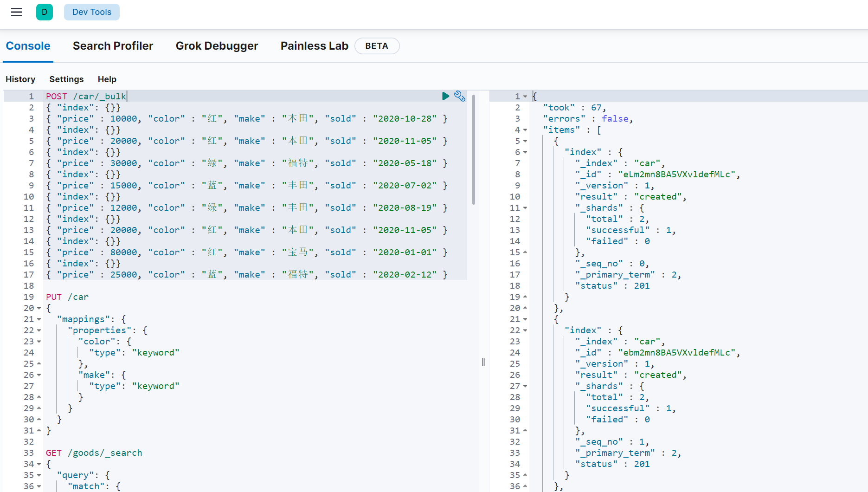
Task: Run the bulk request with play icon
Action: click(x=445, y=96)
